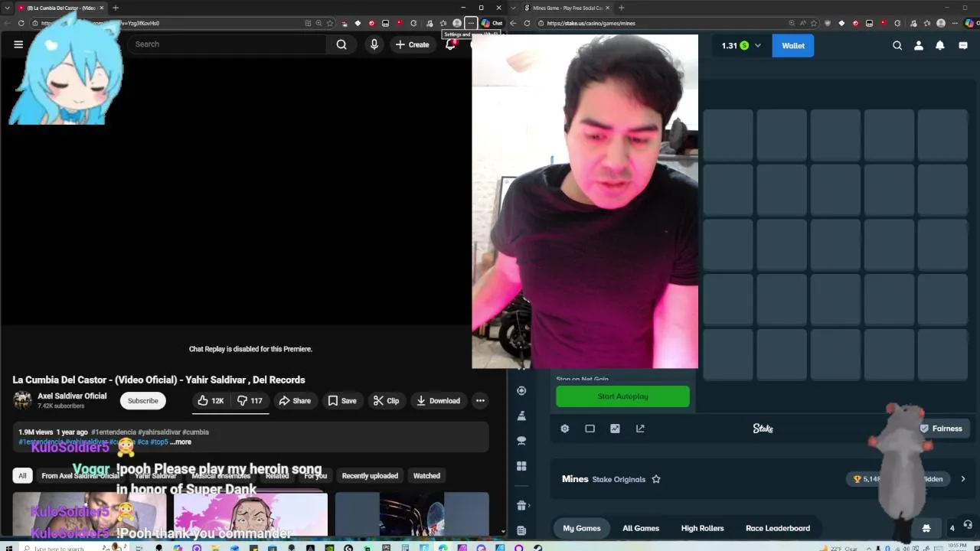Screen dimensions: 980x551
Task: Switch to All Games tab
Action: click(x=641, y=528)
